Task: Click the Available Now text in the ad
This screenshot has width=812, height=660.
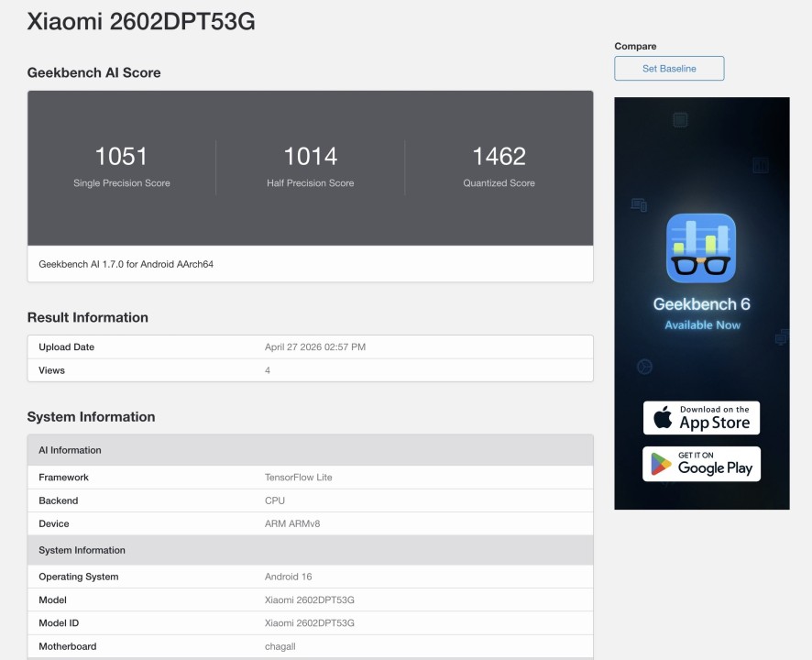Action: pos(702,325)
